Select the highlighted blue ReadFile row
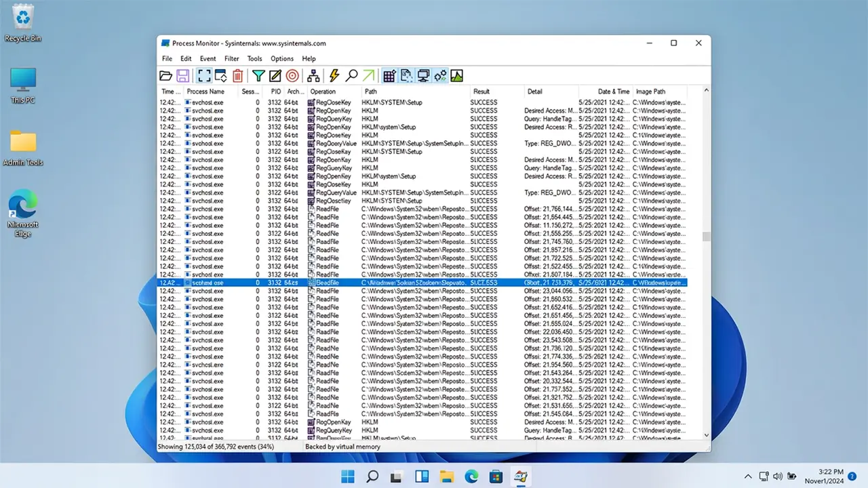 tap(422, 283)
